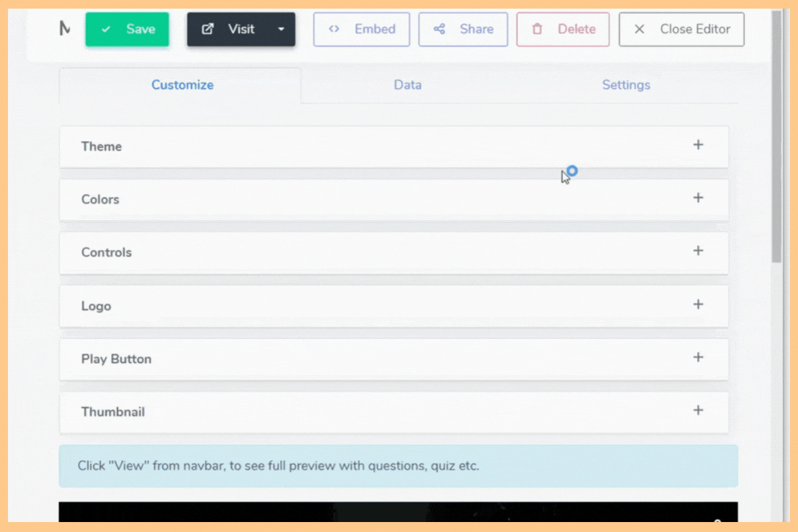
Task: Expand the Thumbnail section
Action: point(698,410)
